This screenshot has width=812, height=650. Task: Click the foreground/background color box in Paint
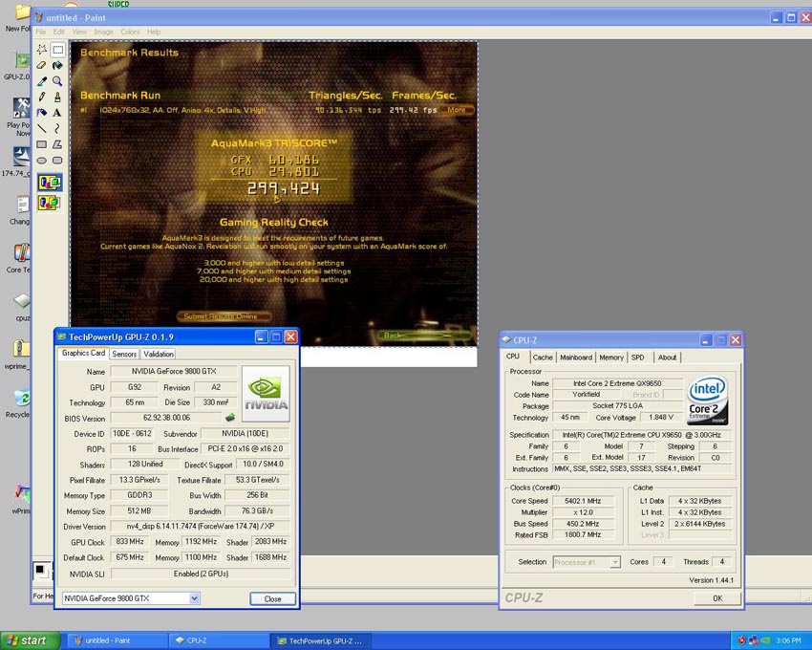pos(42,571)
